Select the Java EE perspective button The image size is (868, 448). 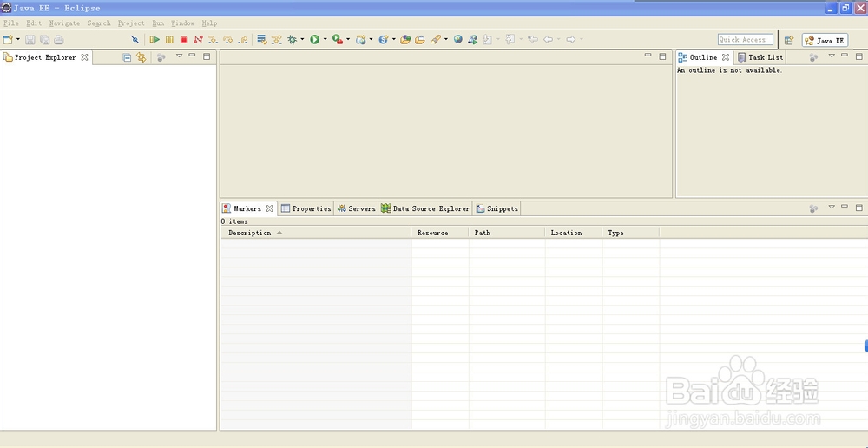pos(825,41)
